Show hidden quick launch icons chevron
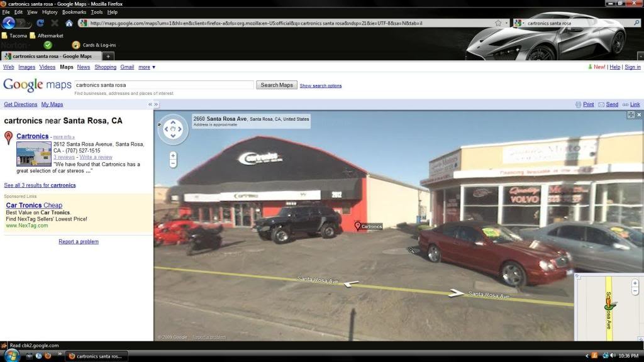This screenshot has height=362, width=644. coord(59,353)
